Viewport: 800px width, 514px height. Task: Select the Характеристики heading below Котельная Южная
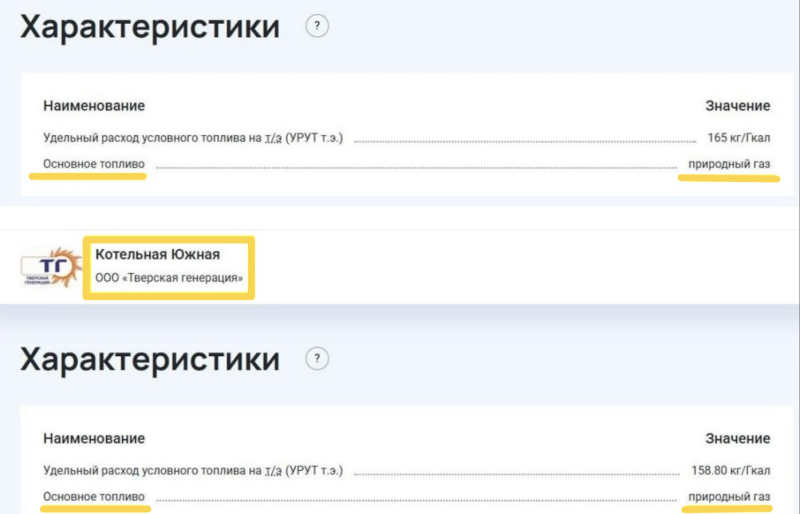pyautogui.click(x=150, y=358)
